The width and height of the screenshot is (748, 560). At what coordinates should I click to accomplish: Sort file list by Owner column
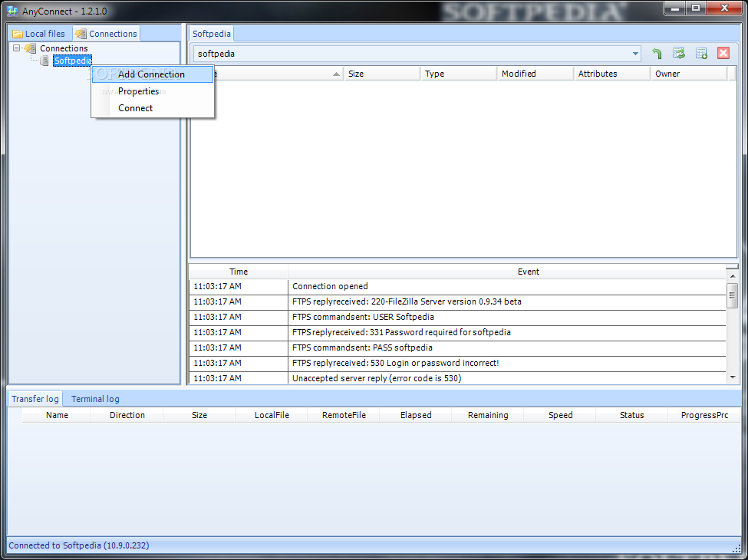tap(690, 74)
